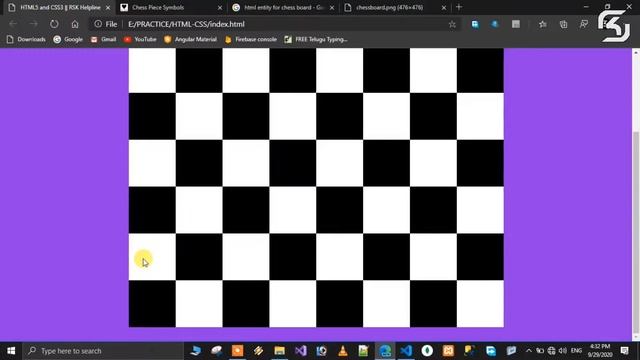The height and width of the screenshot is (360, 640).
Task: Open the Downloads bookmark
Action: click(26, 39)
